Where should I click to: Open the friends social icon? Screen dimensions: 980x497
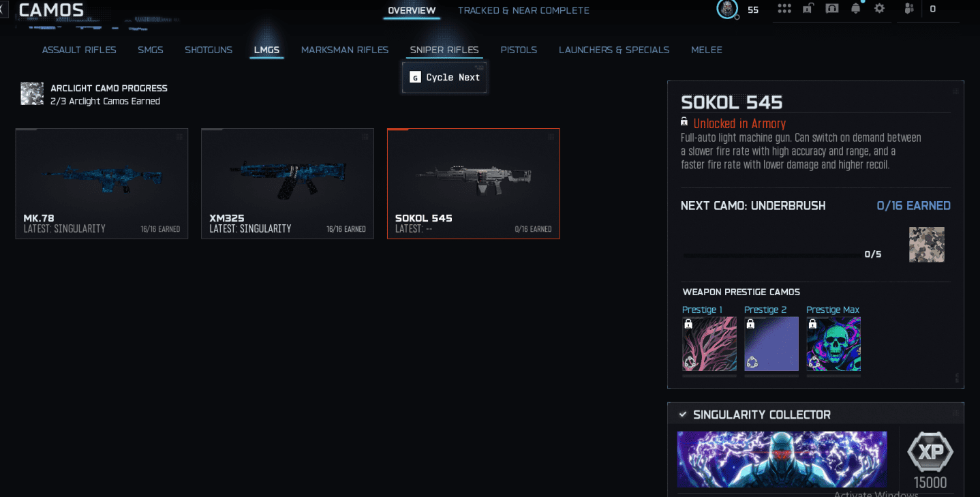[909, 9]
